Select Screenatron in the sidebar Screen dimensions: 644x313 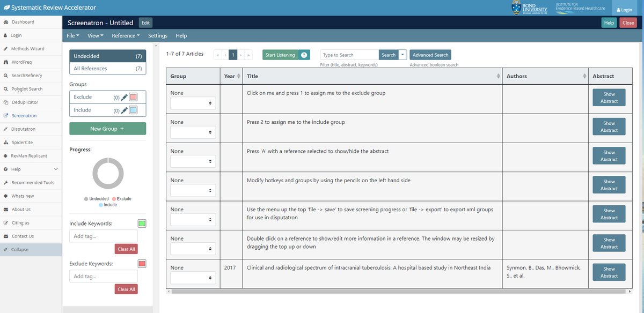(x=31, y=116)
